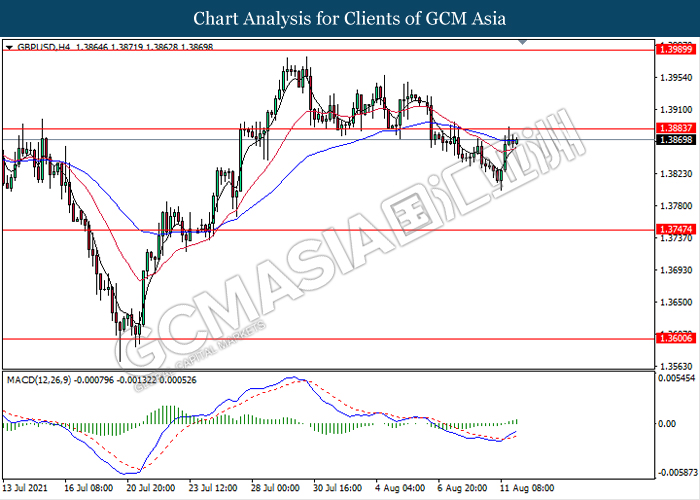Click the 4 Aug 04:00 time label

(x=400, y=488)
